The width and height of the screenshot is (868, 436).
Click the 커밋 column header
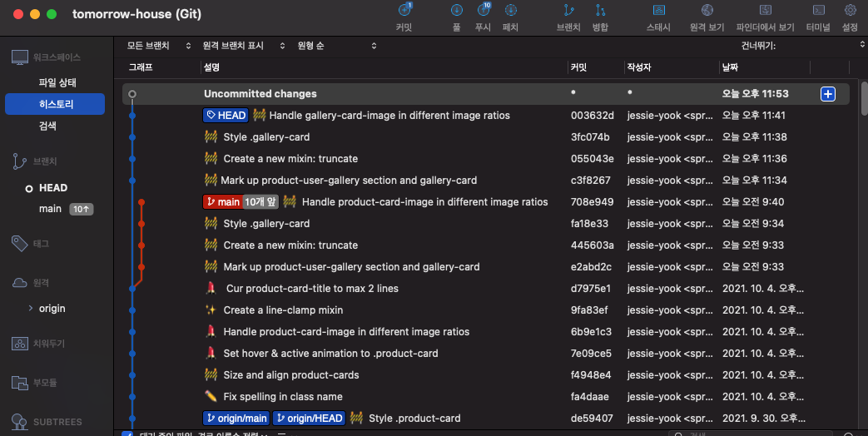pyautogui.click(x=578, y=67)
